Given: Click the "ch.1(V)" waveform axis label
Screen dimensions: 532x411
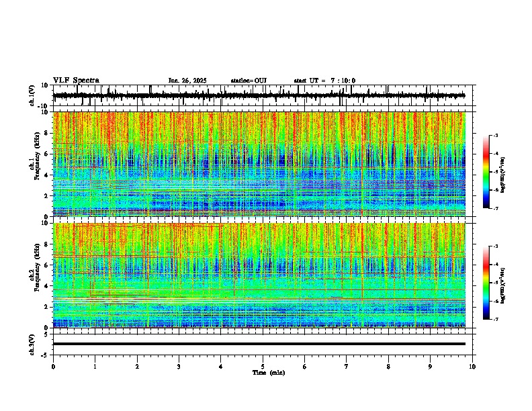Looking at the screenshot, I should pyautogui.click(x=32, y=95).
